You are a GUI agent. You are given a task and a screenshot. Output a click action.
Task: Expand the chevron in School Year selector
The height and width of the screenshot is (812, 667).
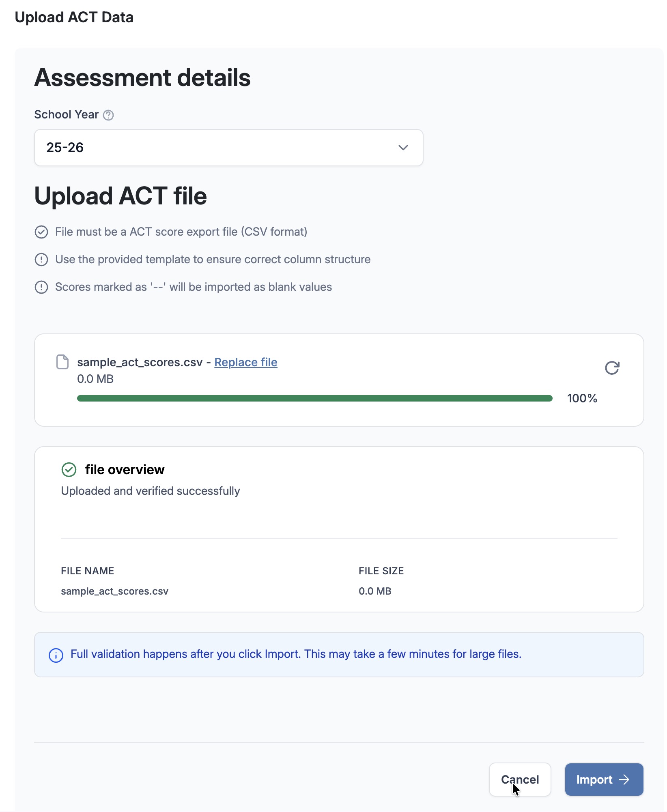tap(403, 148)
